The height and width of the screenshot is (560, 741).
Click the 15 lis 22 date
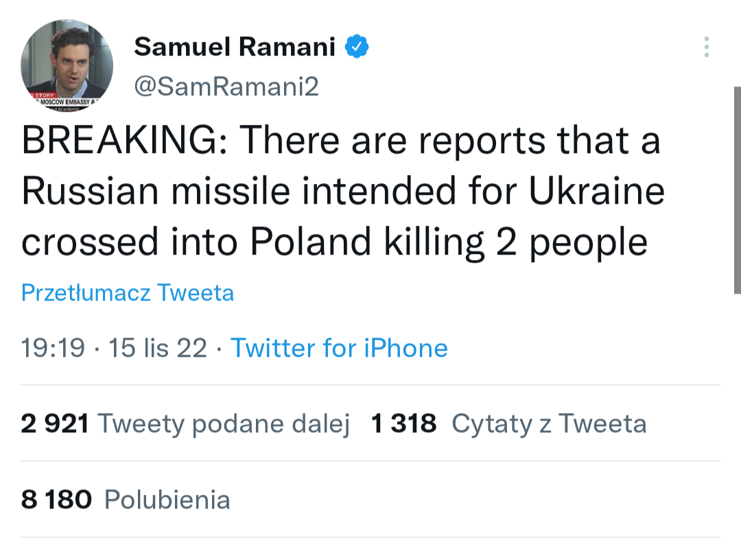pos(158,348)
